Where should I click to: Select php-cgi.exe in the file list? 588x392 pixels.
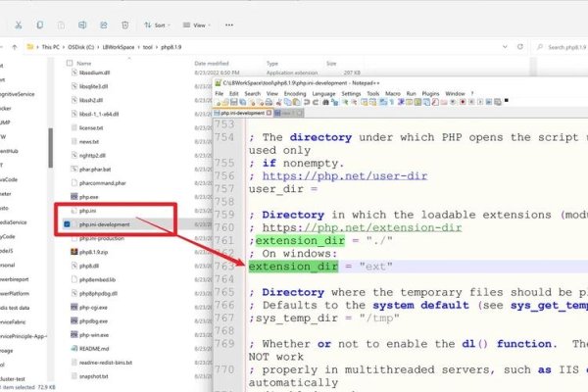(x=93, y=307)
